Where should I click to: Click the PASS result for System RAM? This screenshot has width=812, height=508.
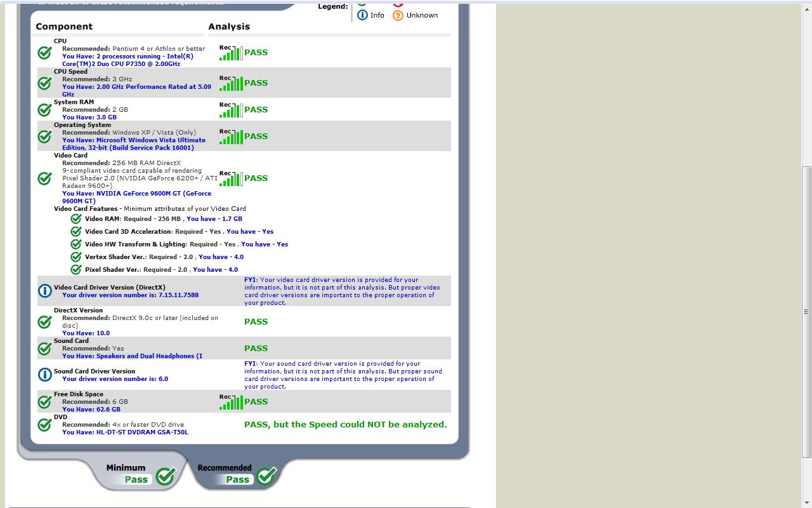coord(256,110)
